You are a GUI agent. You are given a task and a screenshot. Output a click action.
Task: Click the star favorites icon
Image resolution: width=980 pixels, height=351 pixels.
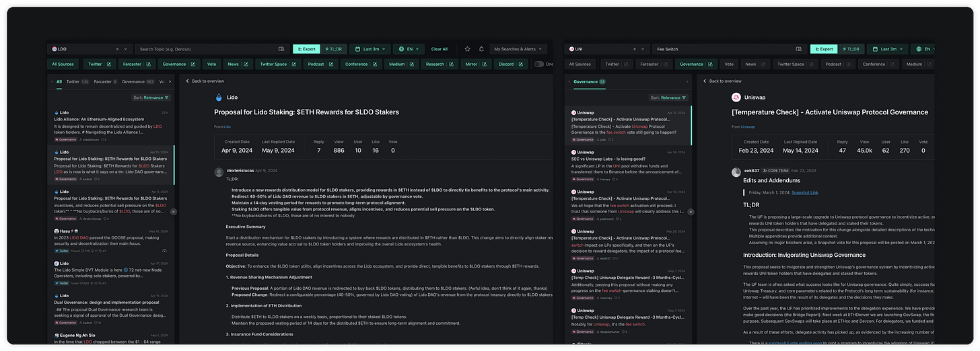pos(467,49)
